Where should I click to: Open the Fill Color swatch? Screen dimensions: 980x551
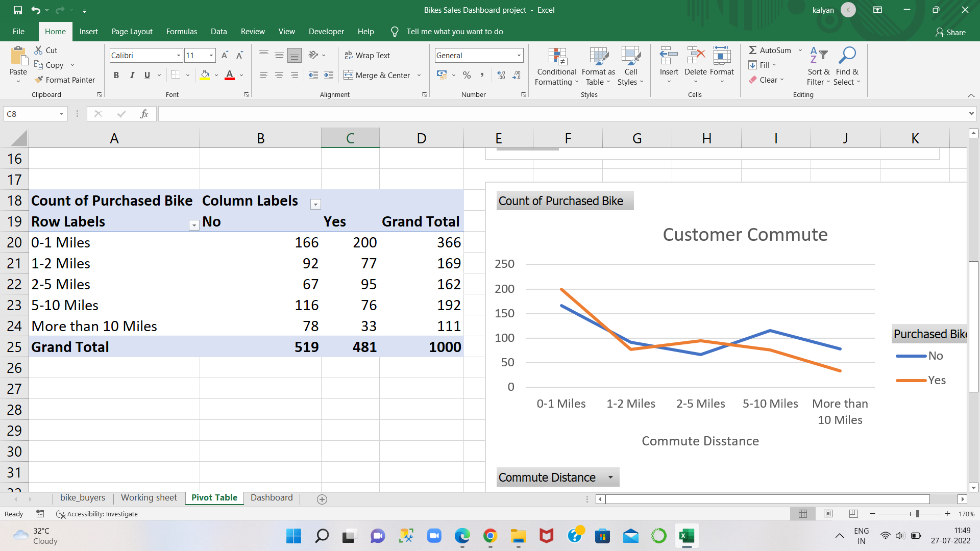click(x=205, y=74)
